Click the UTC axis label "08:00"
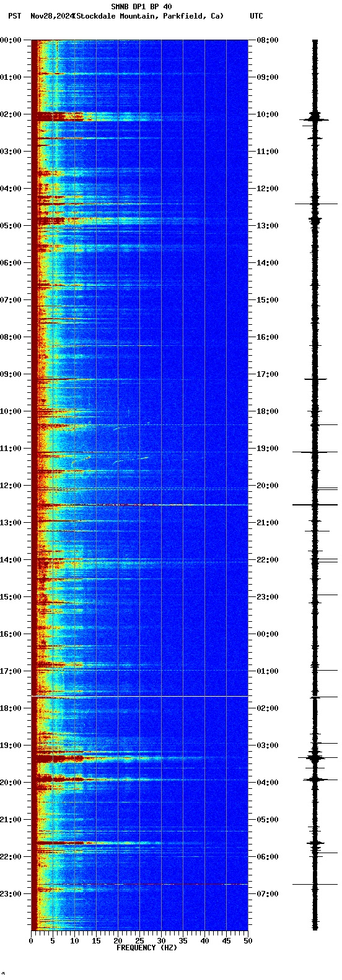Screen dimensions: 342x980 click(x=268, y=40)
